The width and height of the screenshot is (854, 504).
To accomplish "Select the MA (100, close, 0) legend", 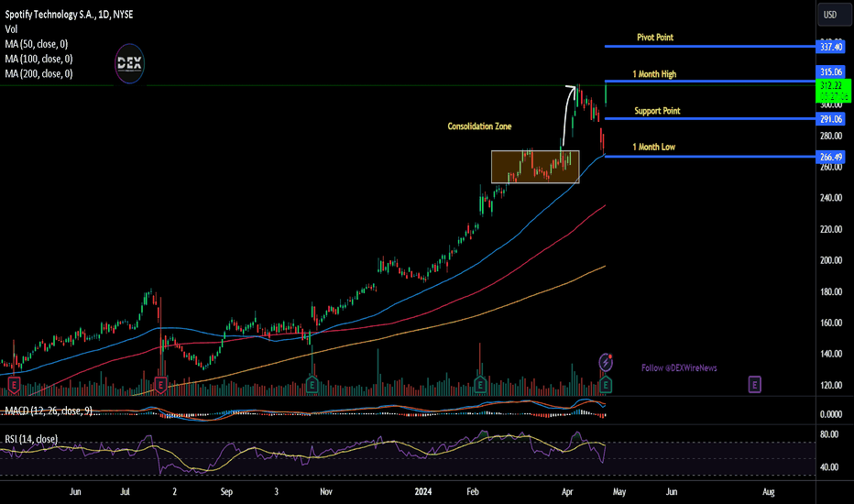I will click(38, 59).
